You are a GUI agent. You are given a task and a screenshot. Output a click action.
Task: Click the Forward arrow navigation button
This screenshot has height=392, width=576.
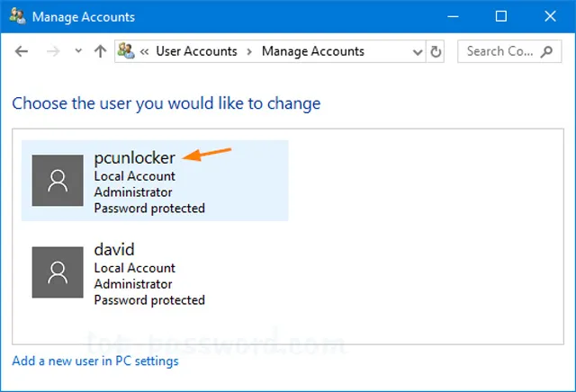[x=53, y=51]
